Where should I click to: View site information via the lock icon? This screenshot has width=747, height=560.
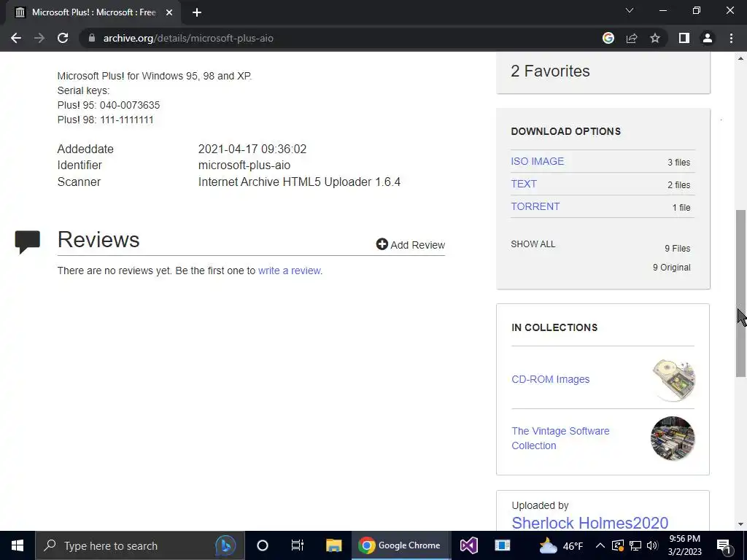92,38
